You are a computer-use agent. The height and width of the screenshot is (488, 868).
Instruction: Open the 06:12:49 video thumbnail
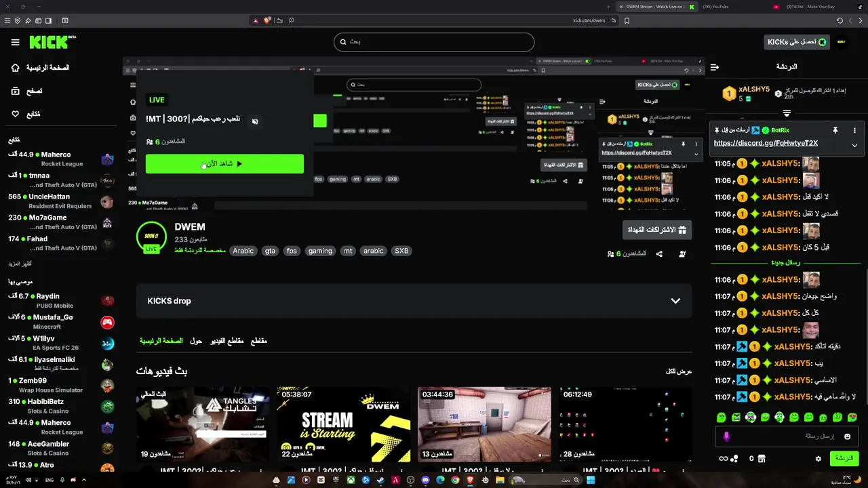pos(625,424)
